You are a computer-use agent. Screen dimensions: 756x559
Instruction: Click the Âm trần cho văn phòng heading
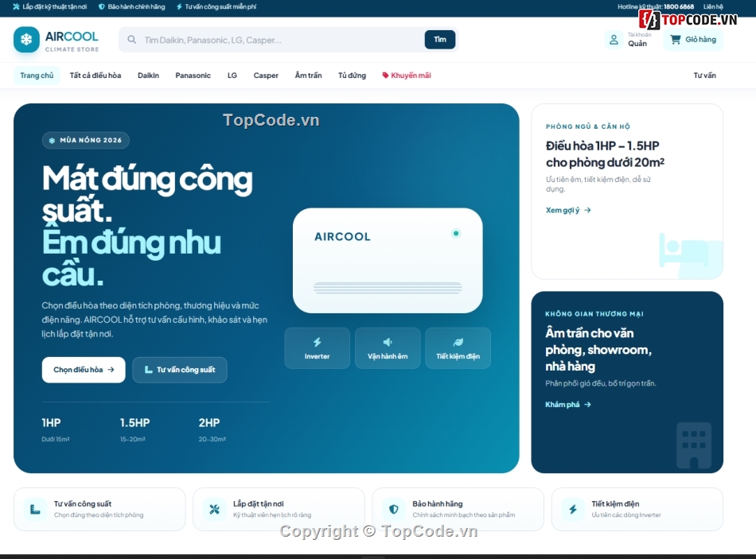[598, 350]
